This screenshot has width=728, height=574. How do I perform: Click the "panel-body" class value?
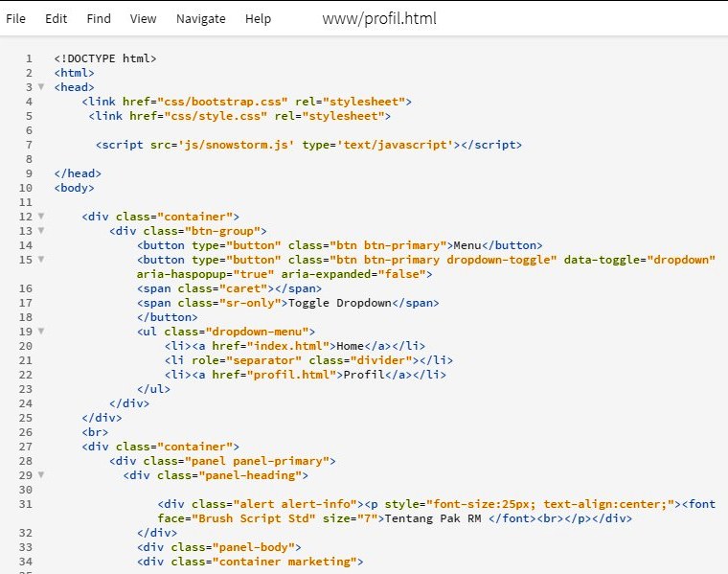click(254, 547)
